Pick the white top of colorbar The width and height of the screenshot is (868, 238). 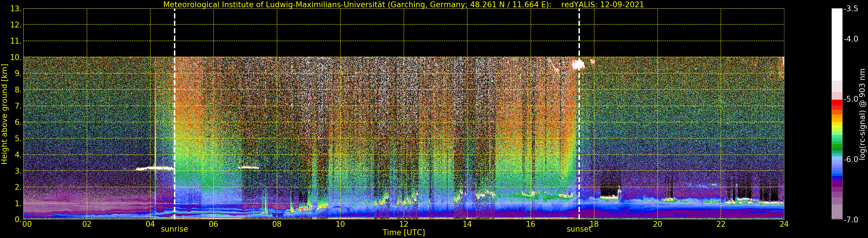click(x=837, y=44)
